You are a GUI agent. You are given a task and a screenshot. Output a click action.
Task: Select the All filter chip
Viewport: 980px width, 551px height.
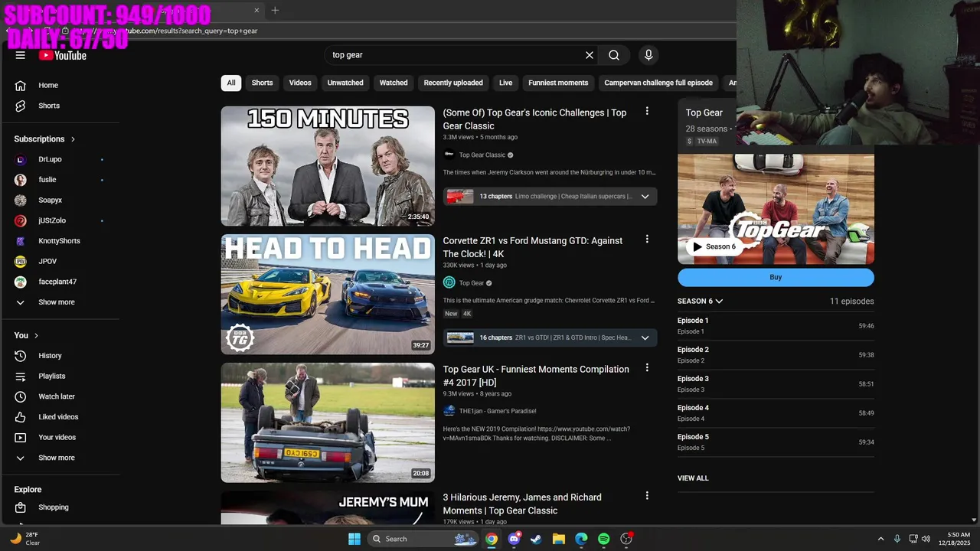[231, 83]
